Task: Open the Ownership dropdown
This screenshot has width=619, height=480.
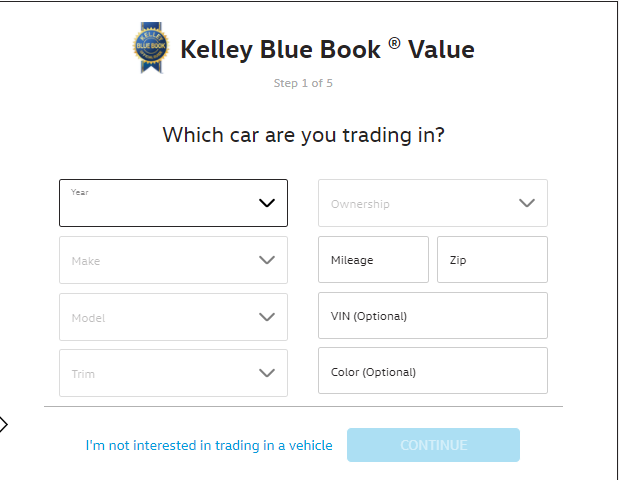Action: [433, 203]
